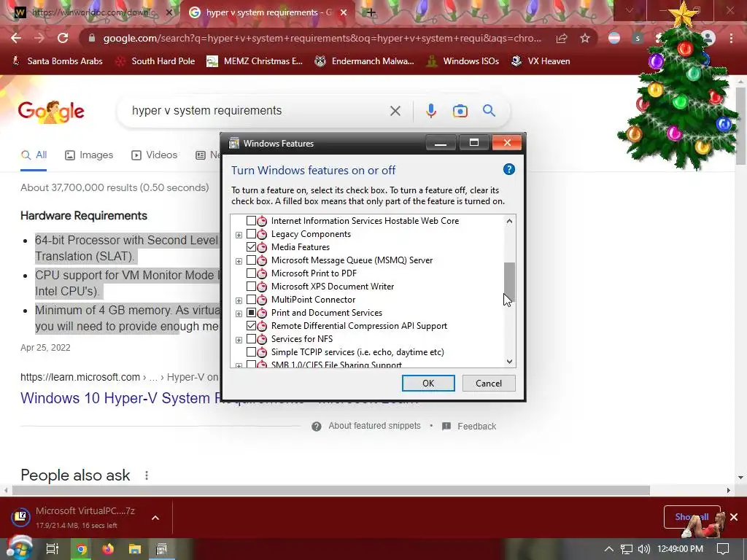Image resolution: width=747 pixels, height=560 pixels.
Task: Uncheck the Media Features checkbox
Action: 251,247
